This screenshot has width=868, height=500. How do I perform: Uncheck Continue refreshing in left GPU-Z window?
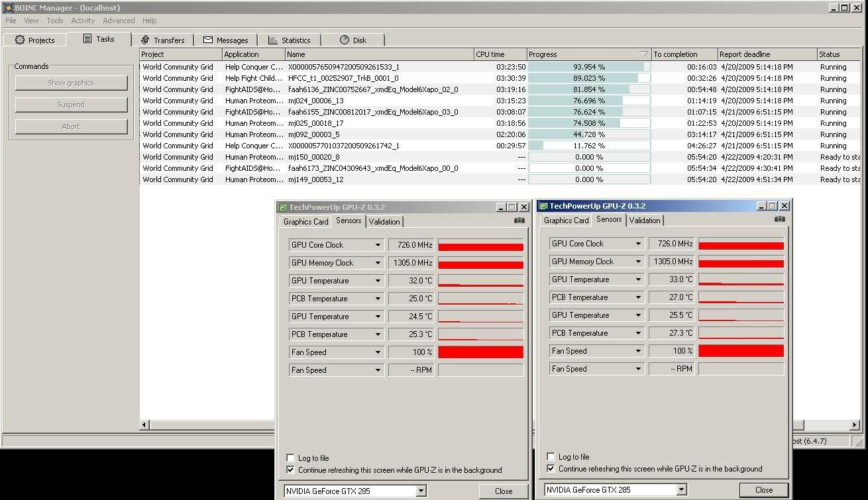click(x=290, y=470)
